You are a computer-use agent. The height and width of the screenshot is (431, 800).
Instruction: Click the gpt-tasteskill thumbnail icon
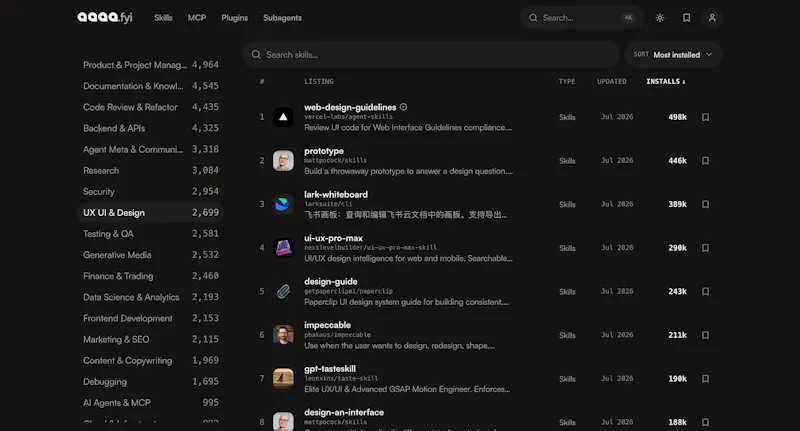283,378
